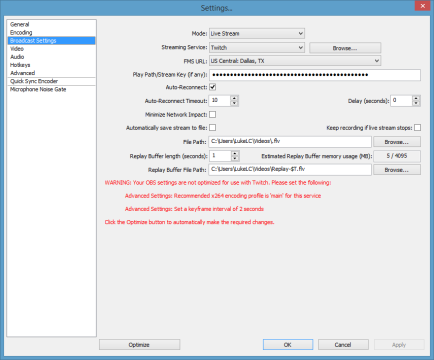Image resolution: width=434 pixels, height=360 pixels.
Task: Click the Cancel button
Action: pyautogui.click(x=343, y=345)
